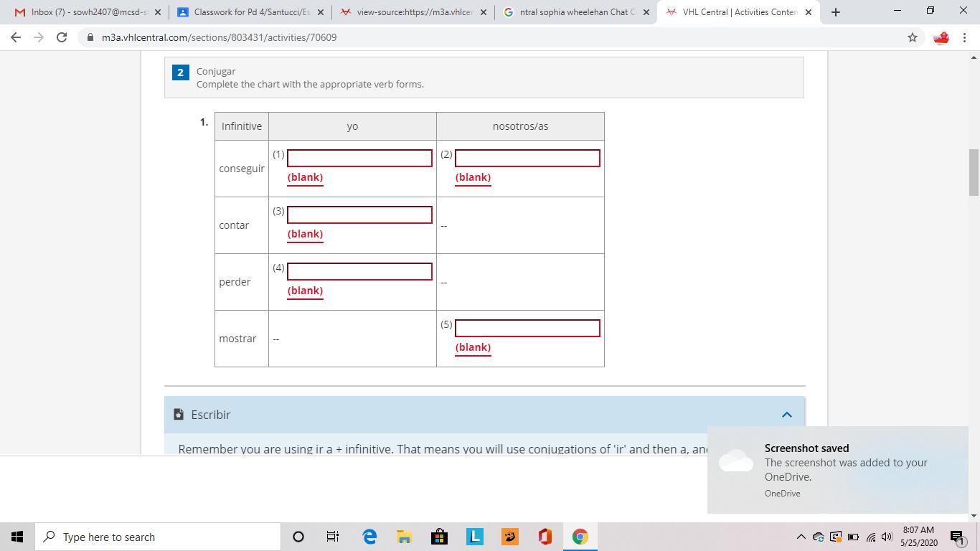
Task: Click the activity number 2 badge
Action: [180, 72]
